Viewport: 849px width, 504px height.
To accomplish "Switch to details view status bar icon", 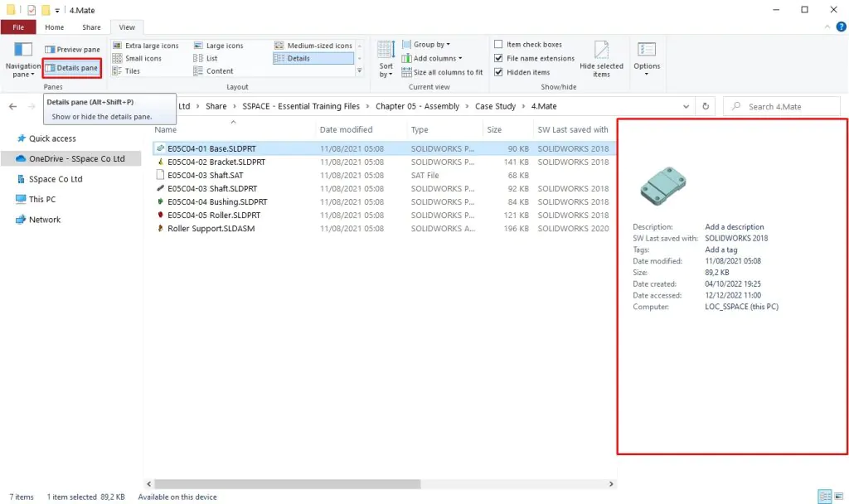I will tap(824, 496).
